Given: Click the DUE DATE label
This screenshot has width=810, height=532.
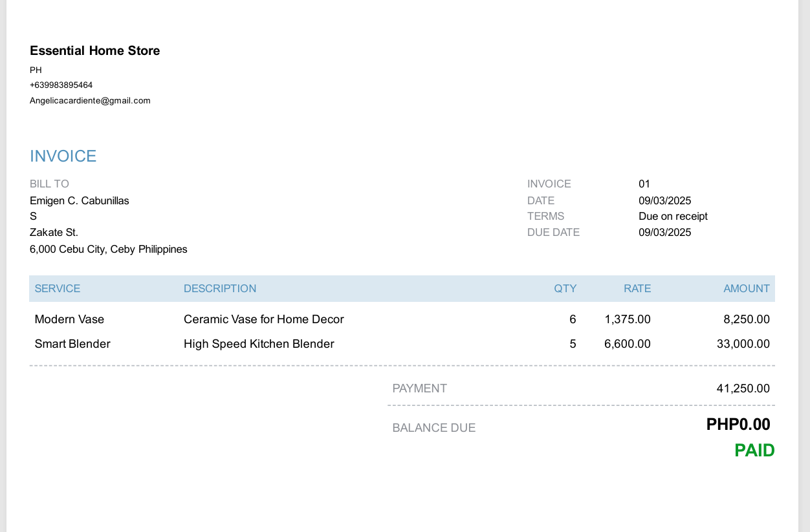Looking at the screenshot, I should (553, 233).
